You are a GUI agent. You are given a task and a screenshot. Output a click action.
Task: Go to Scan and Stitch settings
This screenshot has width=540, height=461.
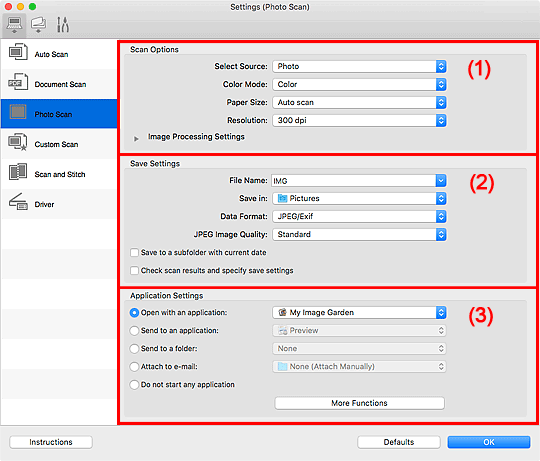pyautogui.click(x=59, y=174)
